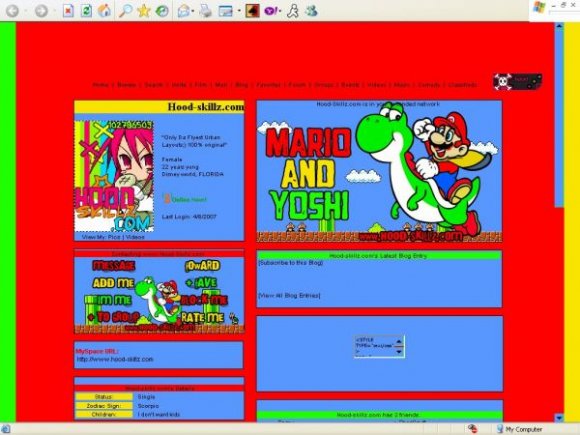Open the Search link in MySpace navigation
Viewport: 580px width, 435px height.
click(154, 85)
